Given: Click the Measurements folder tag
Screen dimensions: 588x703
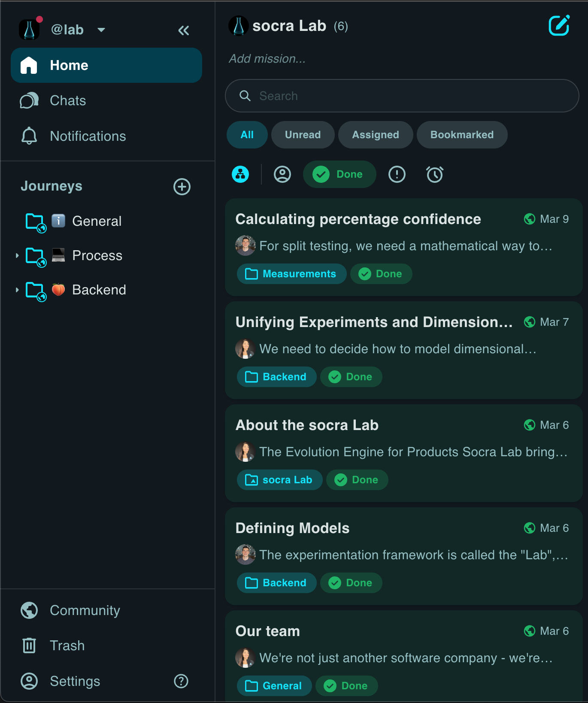Looking at the screenshot, I should click(x=292, y=274).
